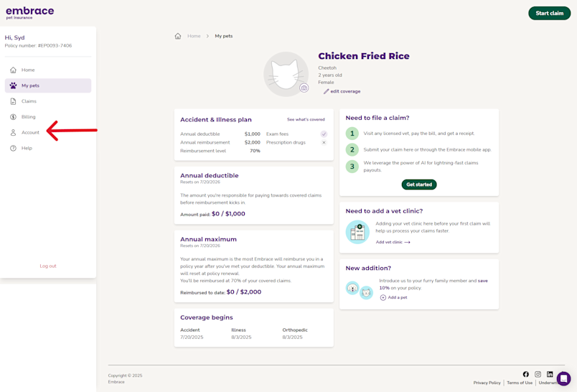Click the vet clinic building illustration
Viewport: 577px width, 392px height.
pyautogui.click(x=357, y=232)
